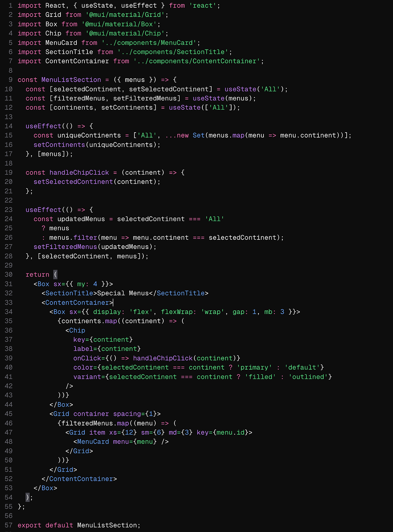Click the closing ContentContainer tag, line 52
The width and height of the screenshot is (393, 532).
pyautogui.click(x=79, y=479)
